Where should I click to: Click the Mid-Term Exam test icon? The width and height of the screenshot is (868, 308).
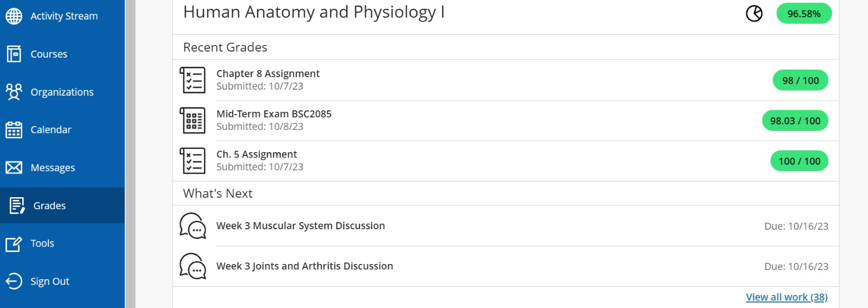tap(193, 121)
